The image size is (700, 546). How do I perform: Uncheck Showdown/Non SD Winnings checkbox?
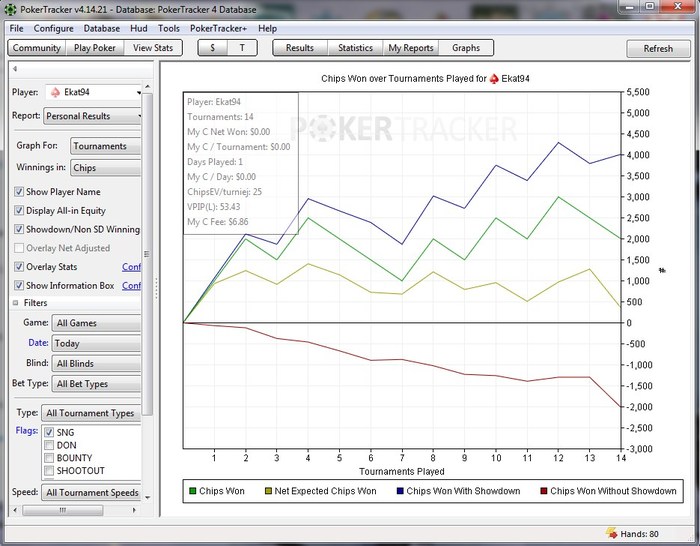(19, 229)
